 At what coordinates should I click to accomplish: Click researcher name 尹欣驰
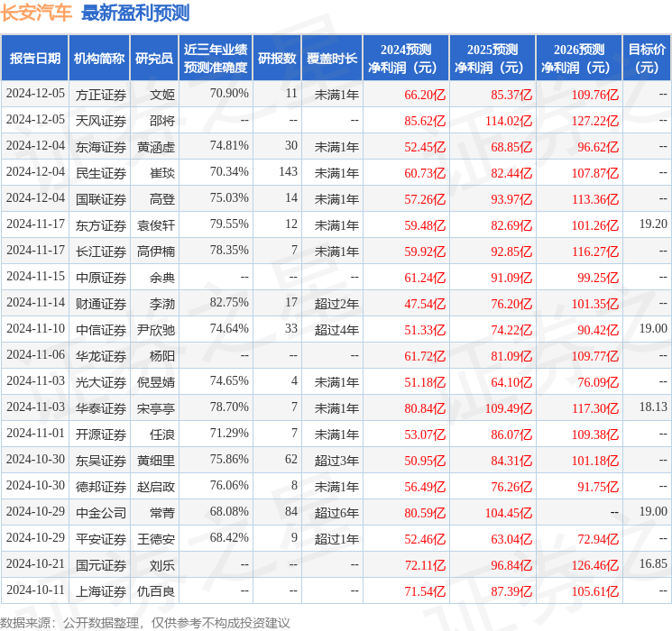click(155, 330)
